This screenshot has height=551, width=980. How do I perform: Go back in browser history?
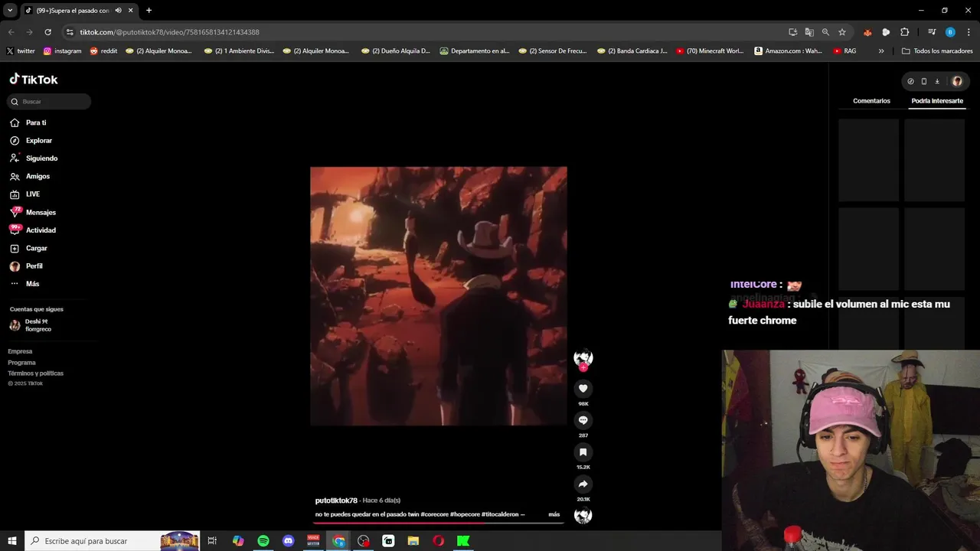[x=11, y=32]
